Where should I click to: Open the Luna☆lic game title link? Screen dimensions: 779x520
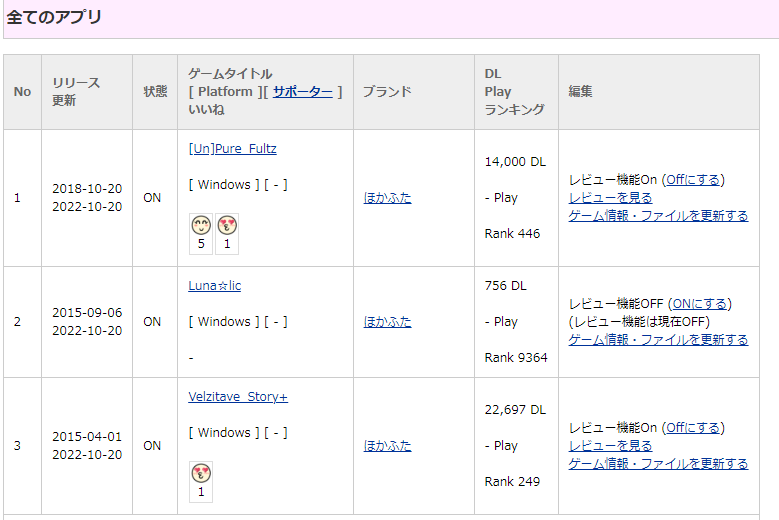point(215,286)
